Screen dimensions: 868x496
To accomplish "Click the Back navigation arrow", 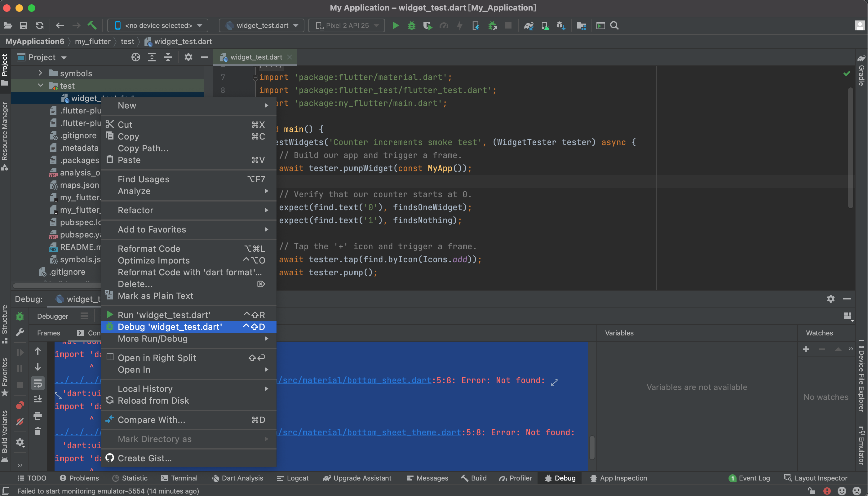I will click(60, 25).
